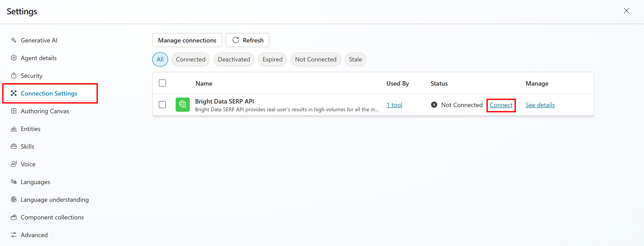Click the Entities ab icon
Viewport: 644px width, 246px height.
[x=14, y=129]
